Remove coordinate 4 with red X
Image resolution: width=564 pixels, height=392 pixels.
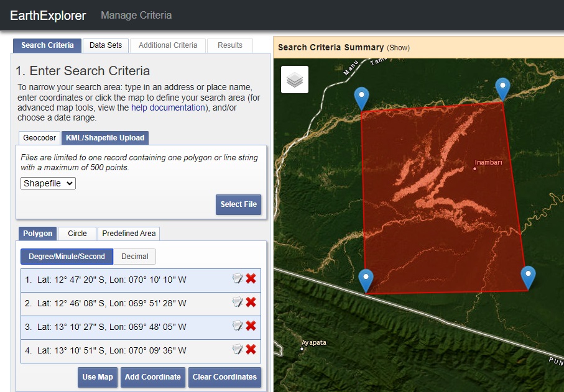point(251,349)
